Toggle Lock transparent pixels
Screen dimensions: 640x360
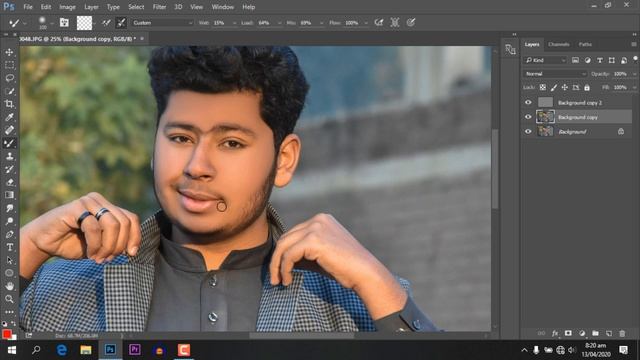(542, 87)
